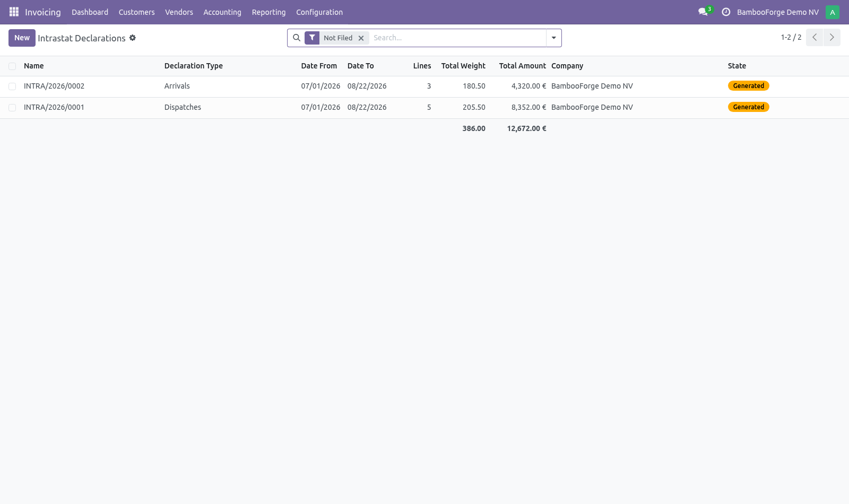Open the Intrastat Declarations gear settings
Viewport: 849px width, 504px height.
(x=133, y=38)
